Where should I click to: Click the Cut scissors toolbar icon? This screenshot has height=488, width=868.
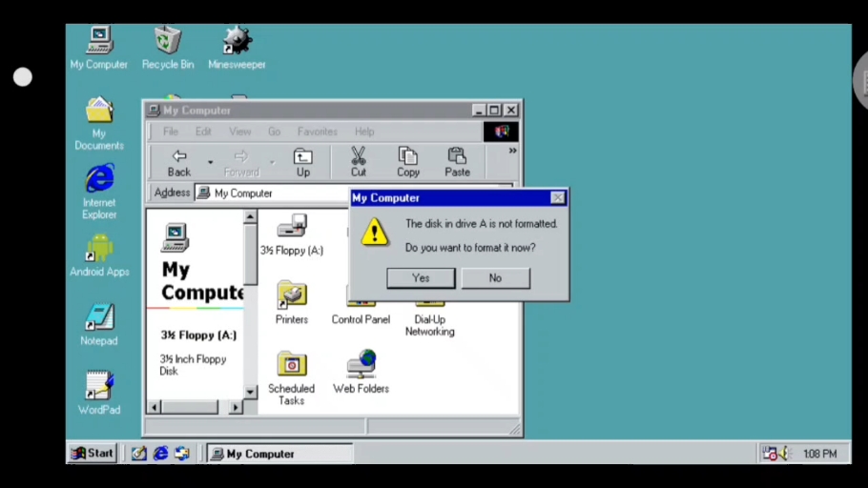click(x=358, y=163)
